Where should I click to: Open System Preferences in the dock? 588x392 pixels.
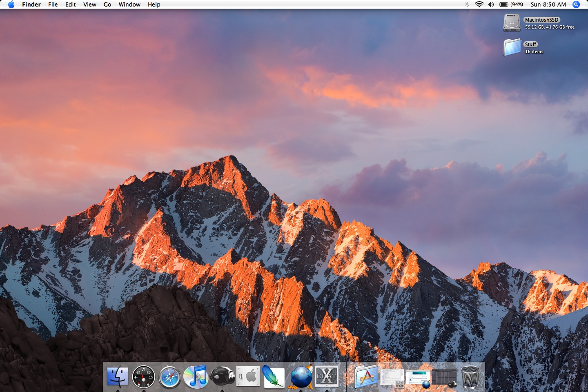pyautogui.click(x=248, y=376)
